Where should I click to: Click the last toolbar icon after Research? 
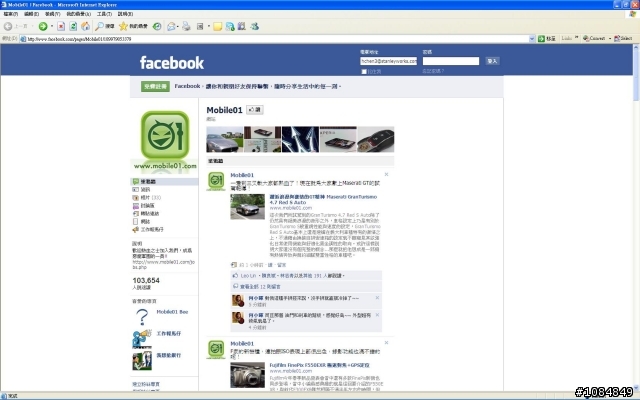point(255,26)
